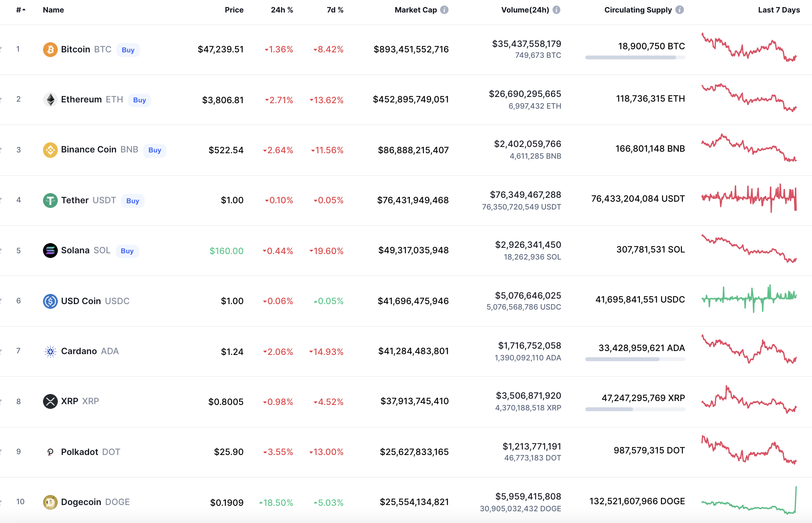Sort by Name column header
812x523 pixels.
tap(54, 10)
